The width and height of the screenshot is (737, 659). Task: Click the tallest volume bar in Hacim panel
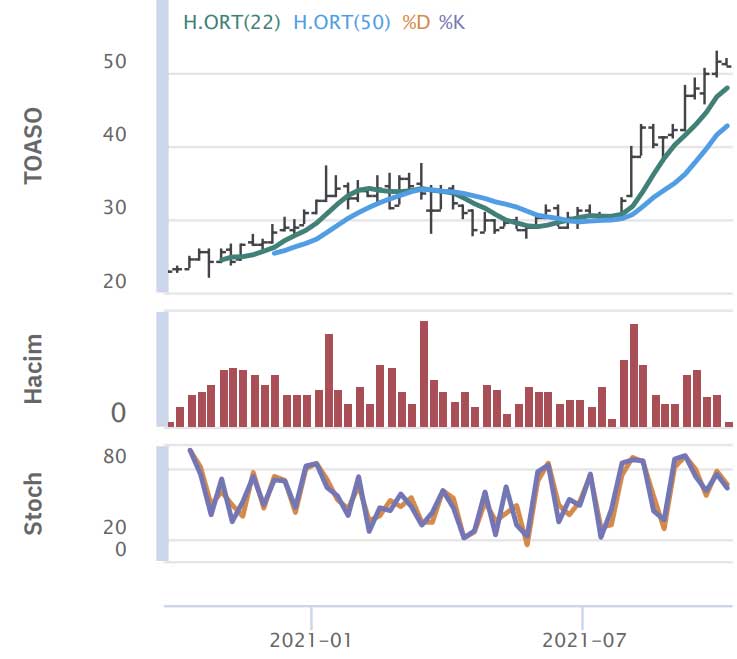click(424, 374)
